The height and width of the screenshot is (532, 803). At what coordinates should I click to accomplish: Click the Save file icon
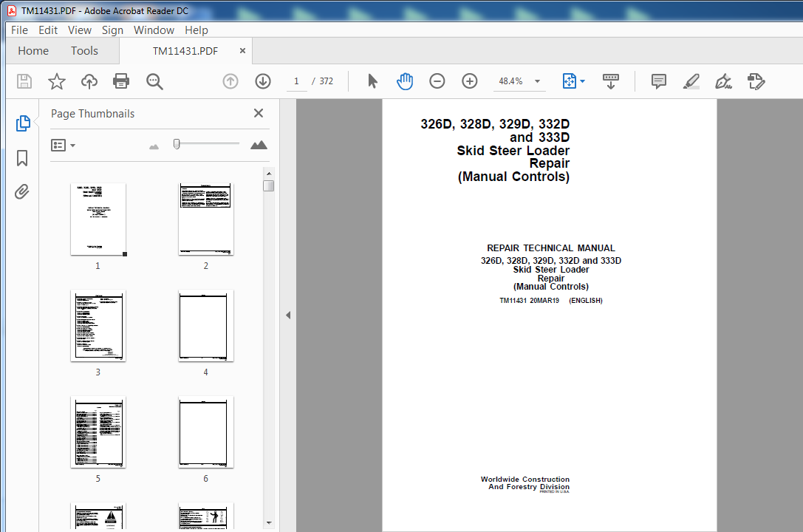pos(24,81)
